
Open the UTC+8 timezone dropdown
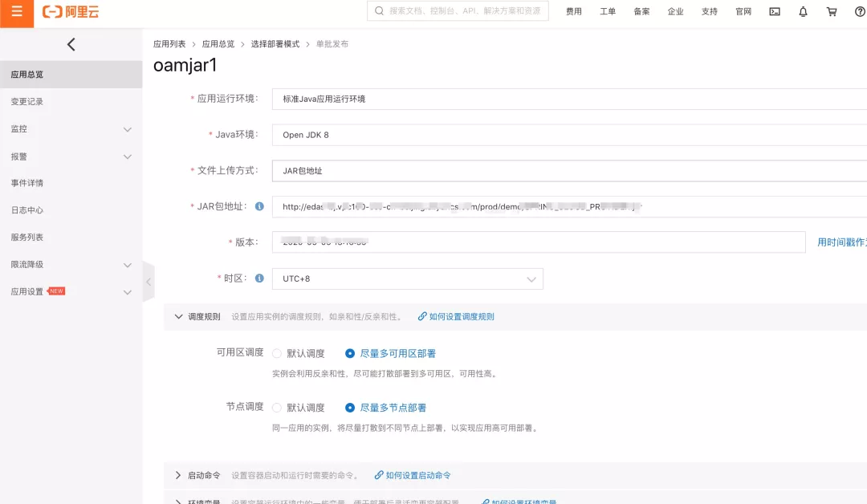point(408,278)
